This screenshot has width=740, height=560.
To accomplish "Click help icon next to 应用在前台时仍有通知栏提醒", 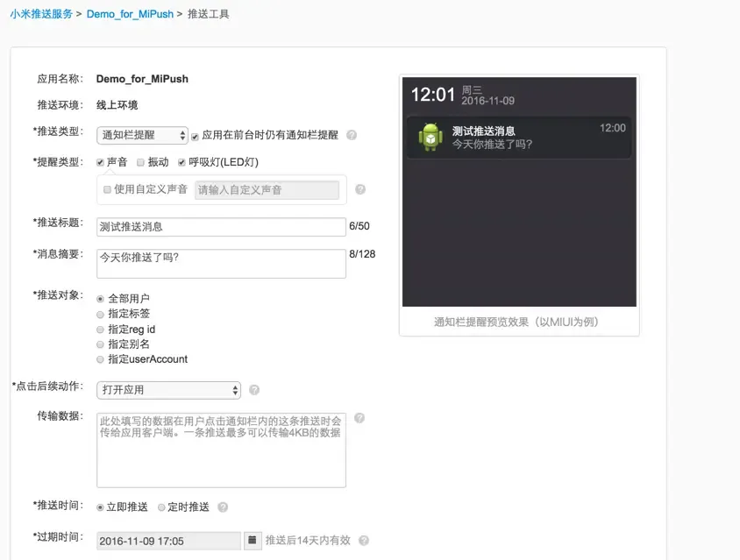I will (x=352, y=135).
